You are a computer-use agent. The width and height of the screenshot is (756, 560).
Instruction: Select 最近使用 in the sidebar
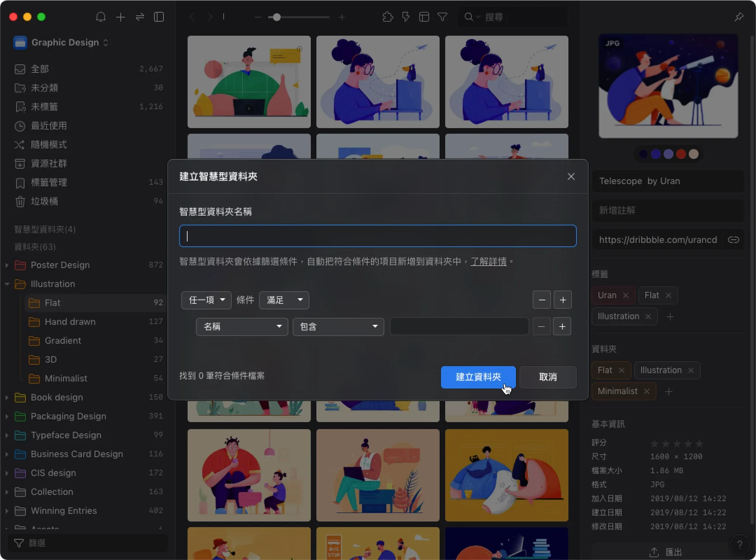(89, 126)
